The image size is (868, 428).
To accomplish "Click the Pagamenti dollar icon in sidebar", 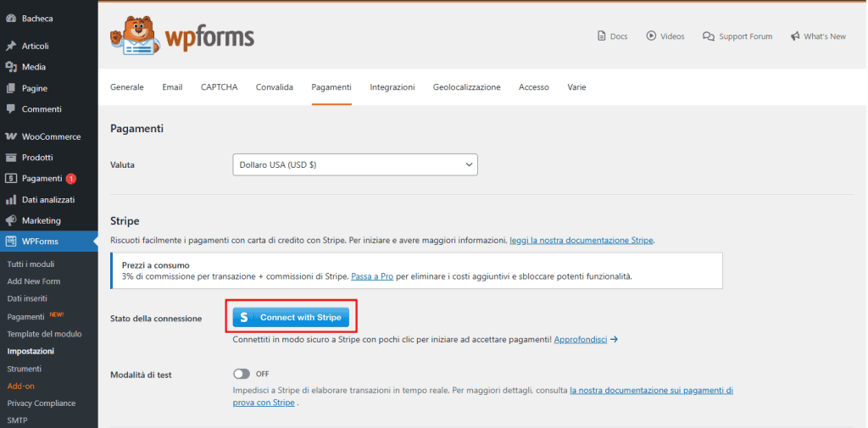I will (x=10, y=178).
